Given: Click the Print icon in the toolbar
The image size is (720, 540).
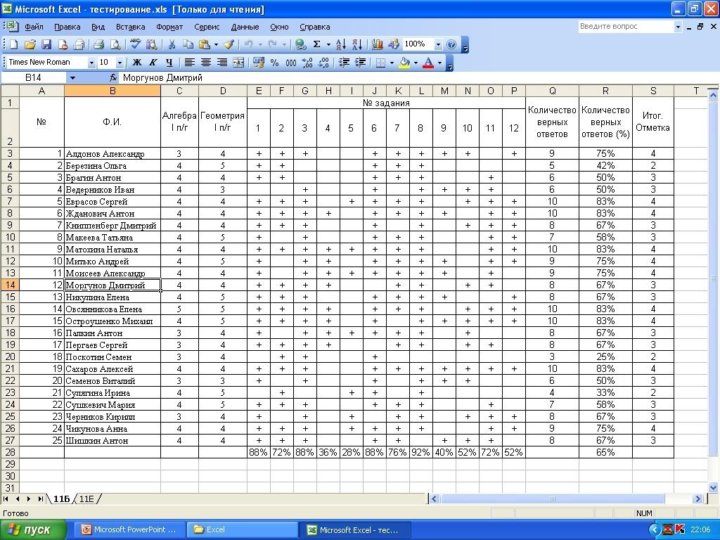Looking at the screenshot, I should [99, 45].
